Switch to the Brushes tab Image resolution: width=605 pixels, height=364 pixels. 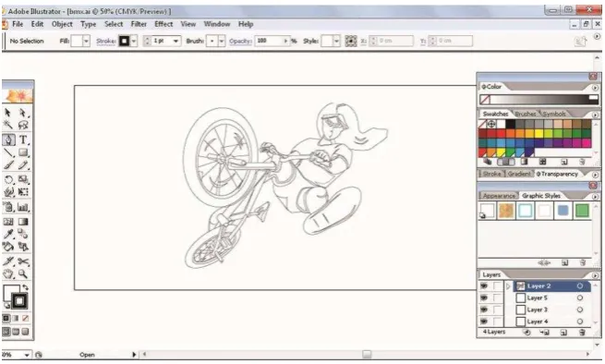pyautogui.click(x=526, y=114)
